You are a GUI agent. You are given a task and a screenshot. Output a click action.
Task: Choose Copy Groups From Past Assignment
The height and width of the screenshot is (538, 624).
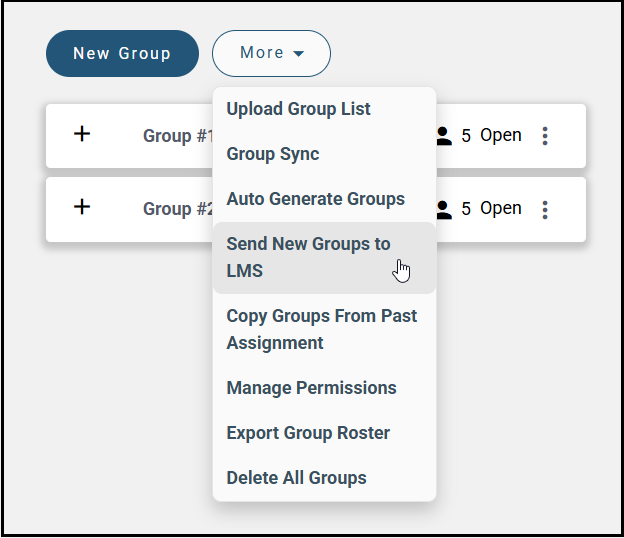pos(324,329)
